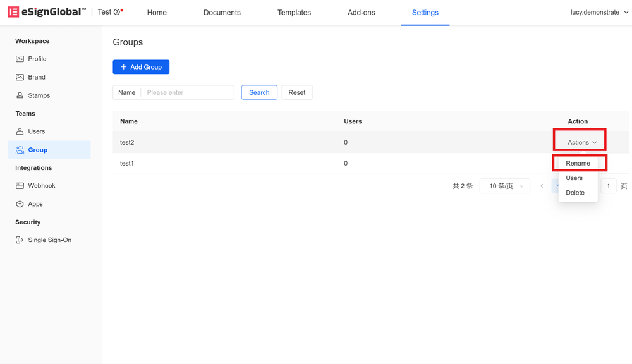Select Users from the actions menu
Image resolution: width=632 pixels, height=364 pixels.
pos(574,178)
